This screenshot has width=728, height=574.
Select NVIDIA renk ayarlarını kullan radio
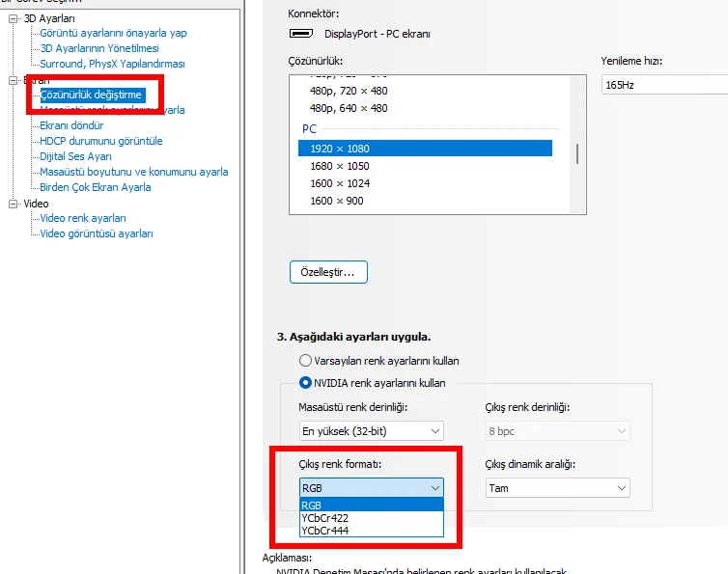point(305,383)
